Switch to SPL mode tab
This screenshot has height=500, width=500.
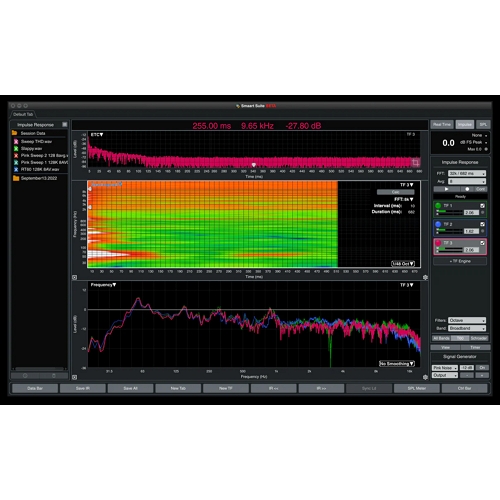[483, 124]
